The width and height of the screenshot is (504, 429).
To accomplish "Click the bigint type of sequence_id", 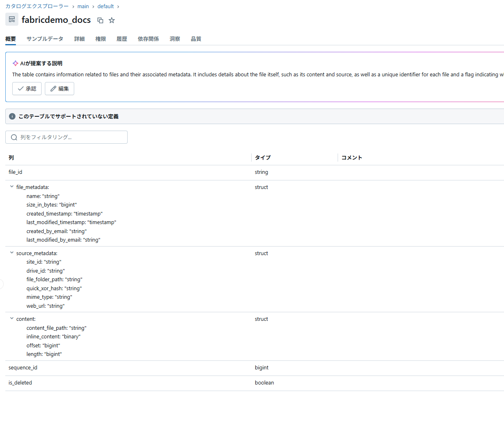I will pyautogui.click(x=262, y=368).
